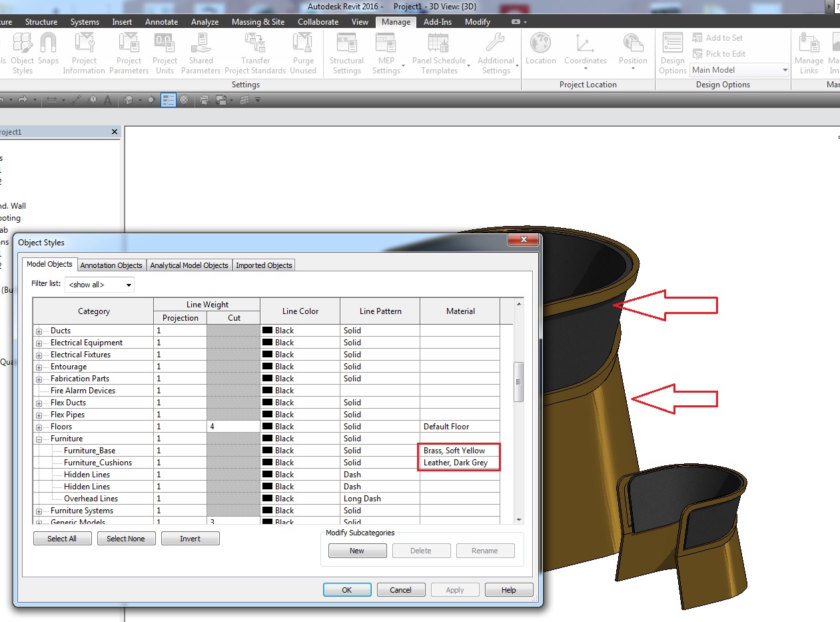
Task: Click the Black line color of Floors
Action: click(x=300, y=427)
